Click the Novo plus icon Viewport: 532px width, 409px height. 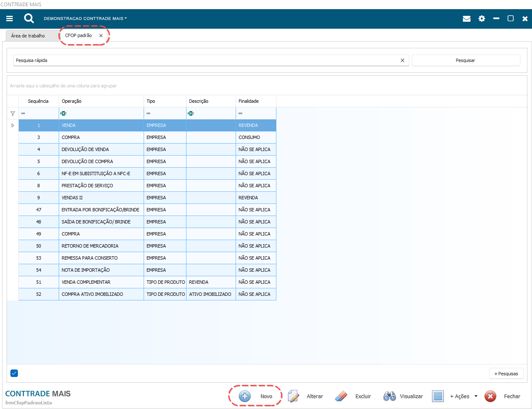(245, 396)
